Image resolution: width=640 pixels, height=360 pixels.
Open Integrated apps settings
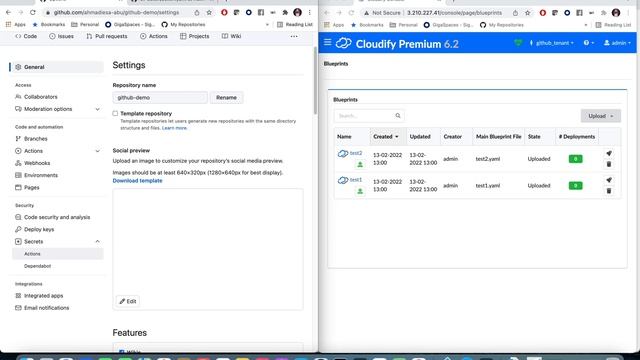pos(43,296)
